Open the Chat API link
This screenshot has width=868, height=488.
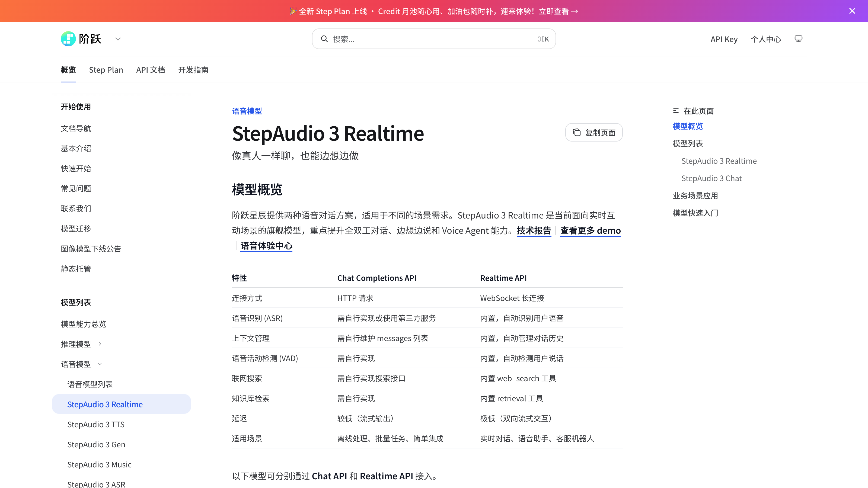(329, 476)
